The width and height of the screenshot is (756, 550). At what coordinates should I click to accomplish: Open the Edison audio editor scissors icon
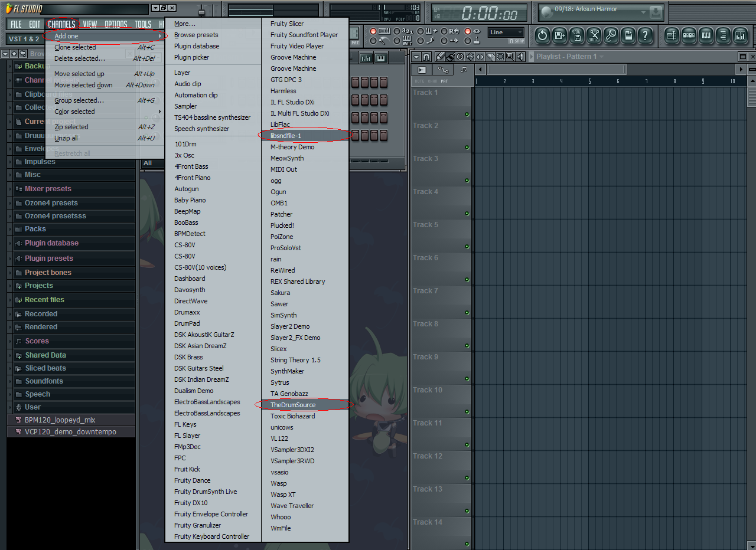594,35
